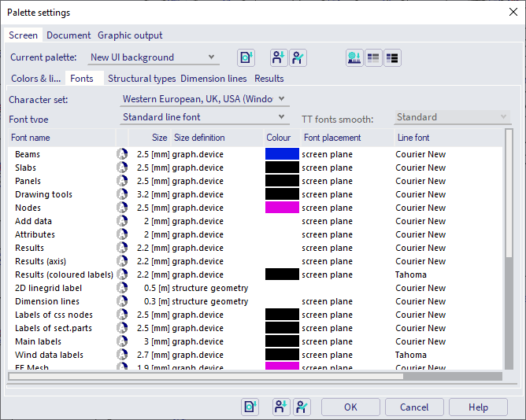This screenshot has height=420, width=526.
Task: Click the first of the three view icons at top right
Action: [354, 57]
